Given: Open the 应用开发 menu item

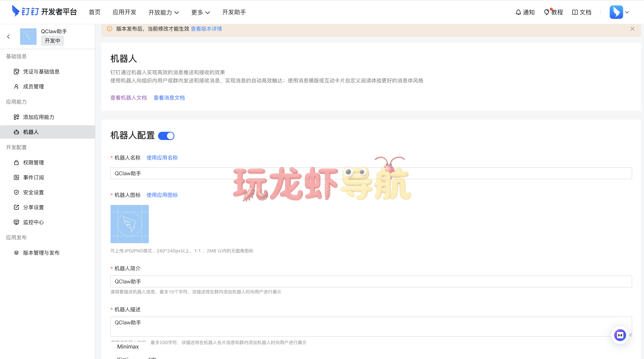Looking at the screenshot, I should tap(124, 12).
